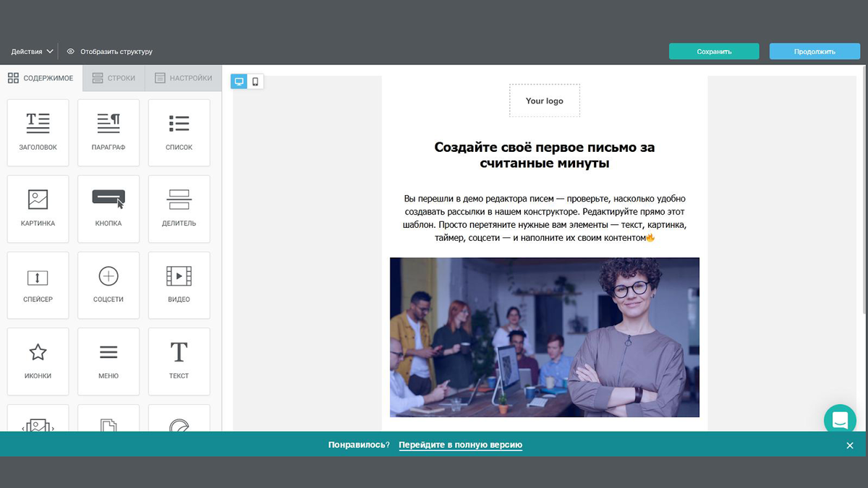Select the Текст content block

point(179,361)
